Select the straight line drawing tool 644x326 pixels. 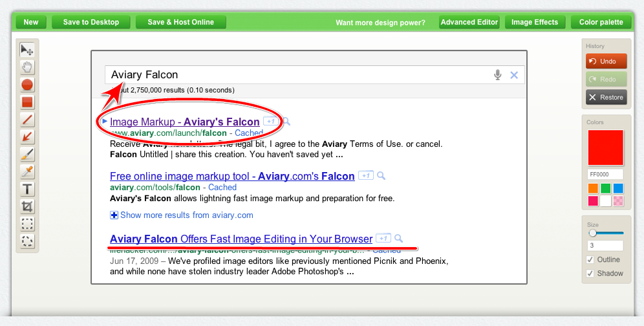[x=27, y=120]
